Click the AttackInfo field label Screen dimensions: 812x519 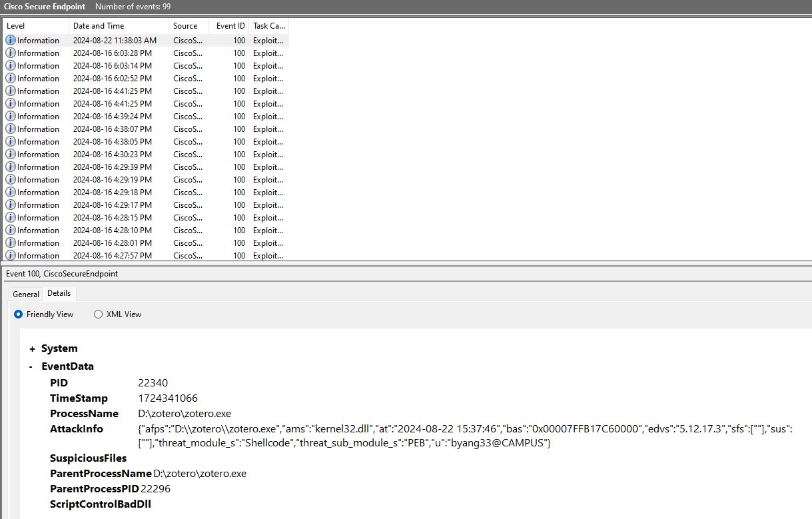[x=77, y=429]
